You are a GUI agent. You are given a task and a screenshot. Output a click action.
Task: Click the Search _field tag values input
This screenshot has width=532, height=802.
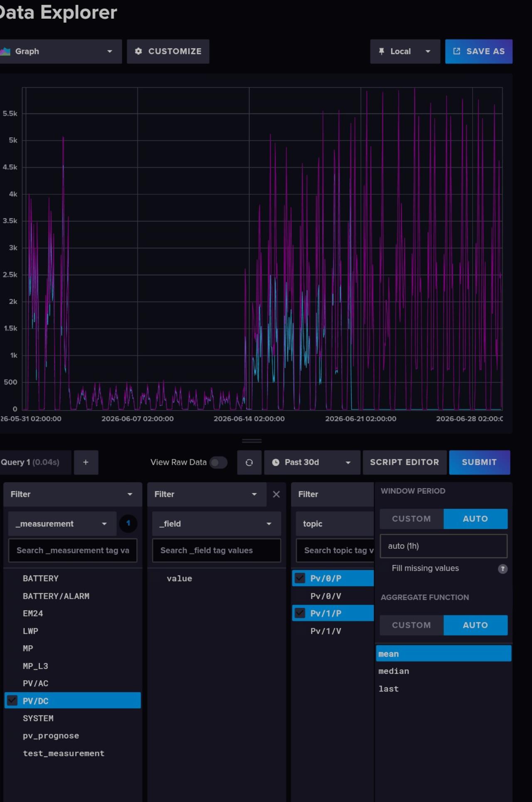point(217,550)
